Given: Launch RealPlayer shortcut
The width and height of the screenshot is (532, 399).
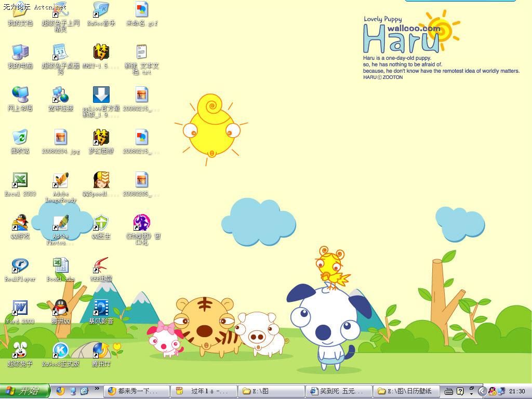Looking at the screenshot, I should tap(20, 270).
